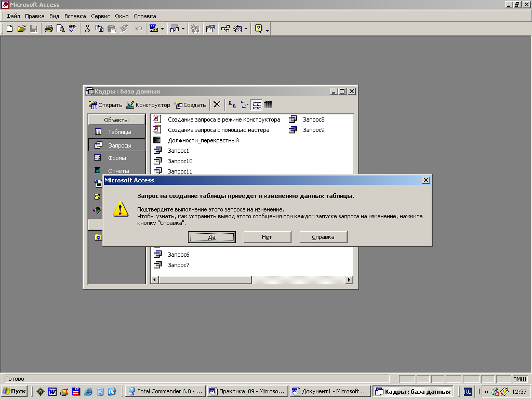Open Relationships diagram icon
The height and width of the screenshot is (399, 532).
tap(225, 29)
